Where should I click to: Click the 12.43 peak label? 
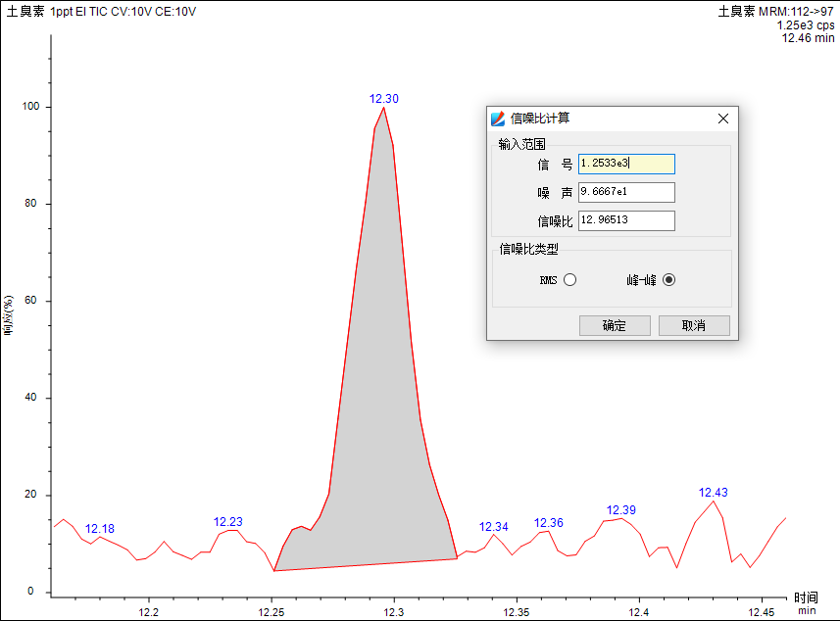tap(714, 493)
